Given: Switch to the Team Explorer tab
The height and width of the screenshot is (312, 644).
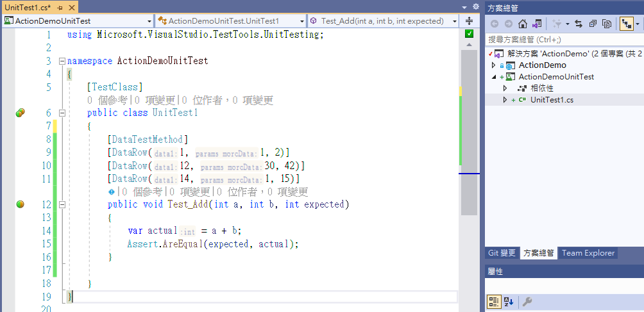Looking at the screenshot, I should click(588, 253).
